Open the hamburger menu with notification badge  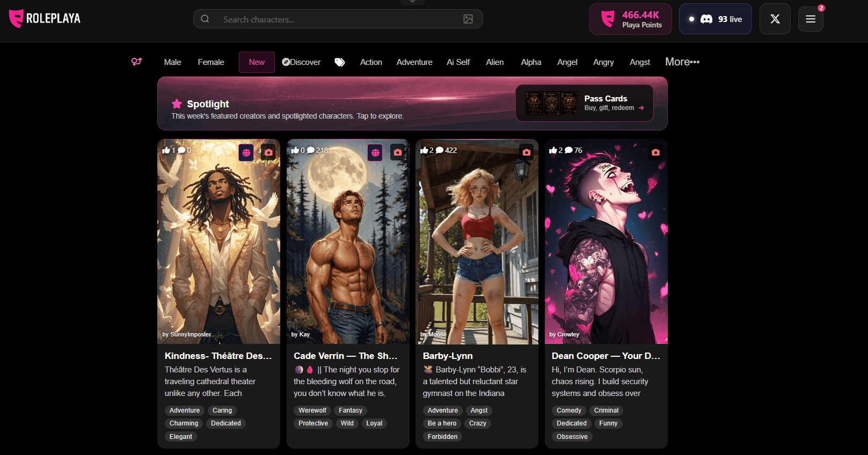click(x=811, y=19)
